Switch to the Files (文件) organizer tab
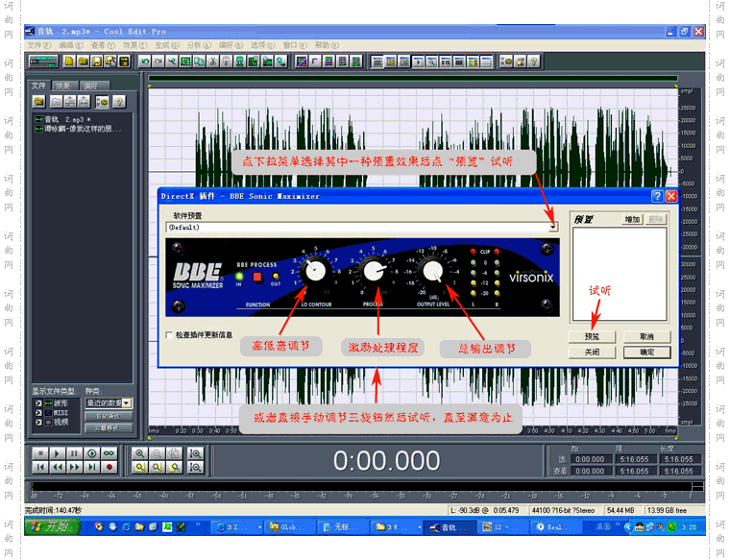 pyautogui.click(x=38, y=85)
